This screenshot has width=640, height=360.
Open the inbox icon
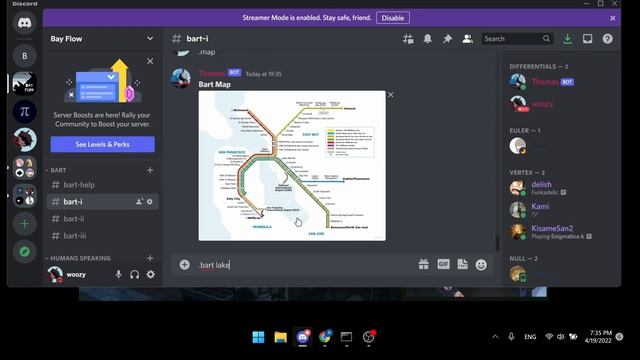pos(587,39)
